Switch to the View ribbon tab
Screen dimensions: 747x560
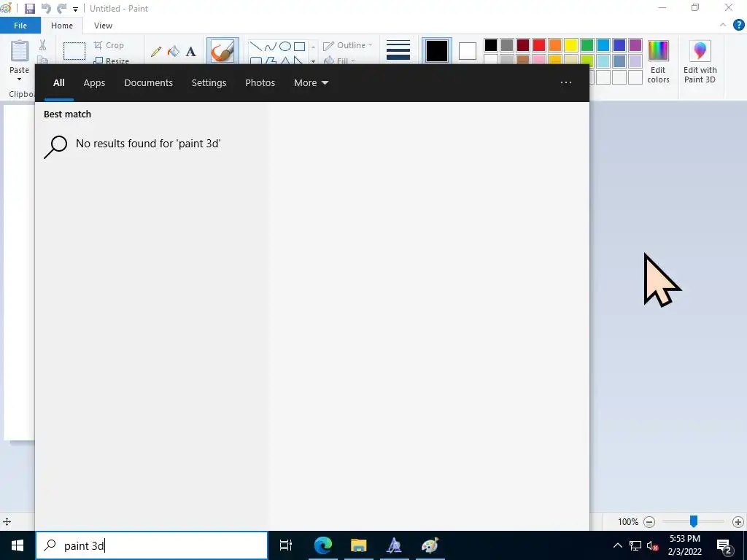click(x=103, y=26)
